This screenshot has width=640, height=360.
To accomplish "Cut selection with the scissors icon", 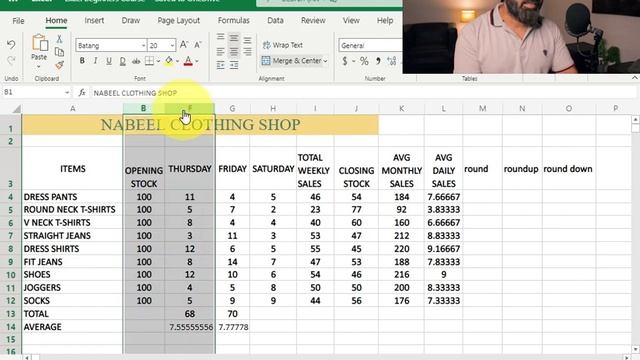I will pos(59,39).
